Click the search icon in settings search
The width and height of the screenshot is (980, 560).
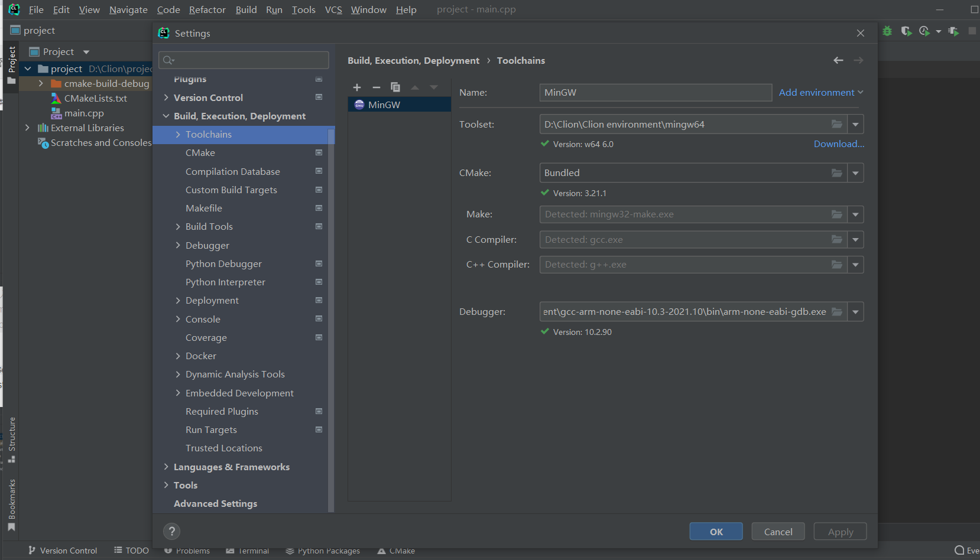point(168,60)
